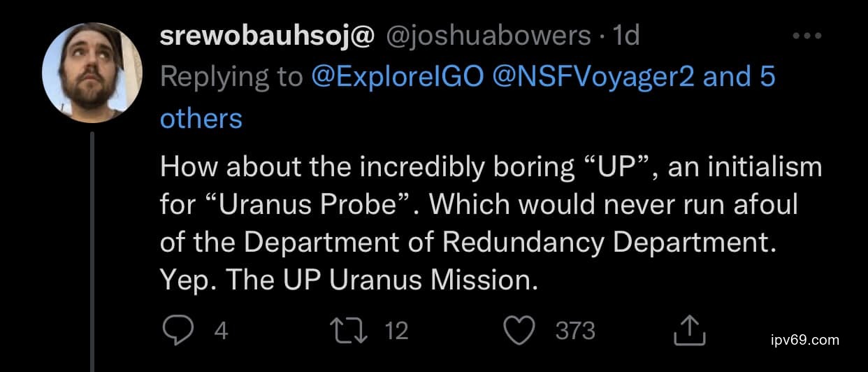Click the retweet count number 12
The width and height of the screenshot is (868, 372).
coord(396,330)
